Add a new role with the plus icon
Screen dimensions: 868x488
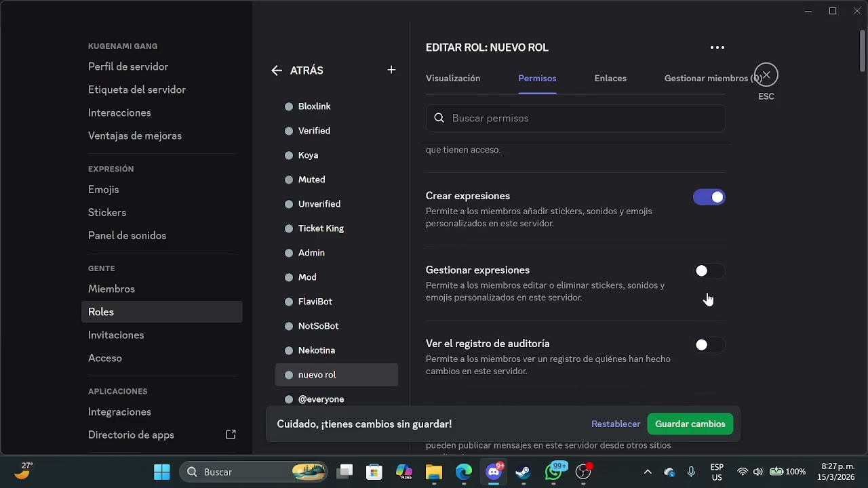click(391, 70)
